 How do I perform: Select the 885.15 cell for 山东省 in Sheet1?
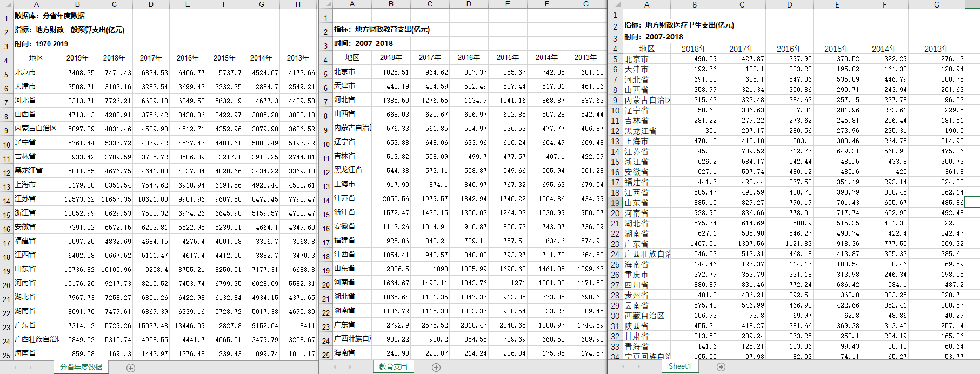point(694,203)
